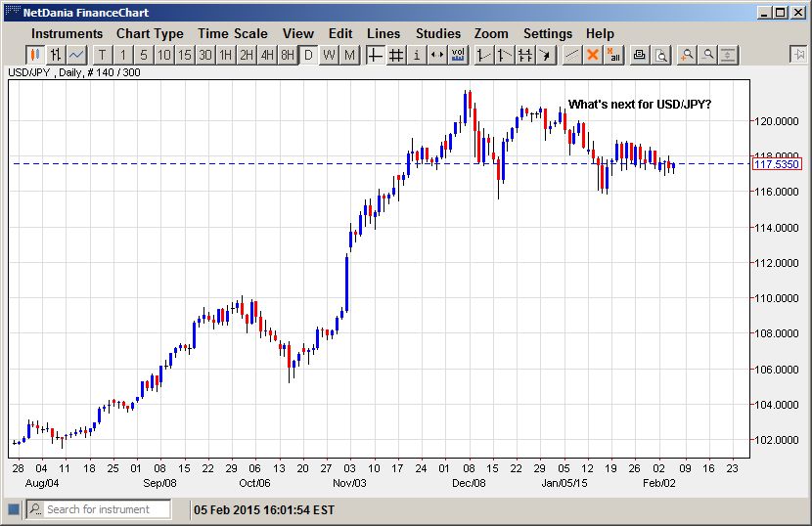This screenshot has width=812, height=526.
Task: Click the USD/JPY, Daily chart title text
Action: click(74, 72)
